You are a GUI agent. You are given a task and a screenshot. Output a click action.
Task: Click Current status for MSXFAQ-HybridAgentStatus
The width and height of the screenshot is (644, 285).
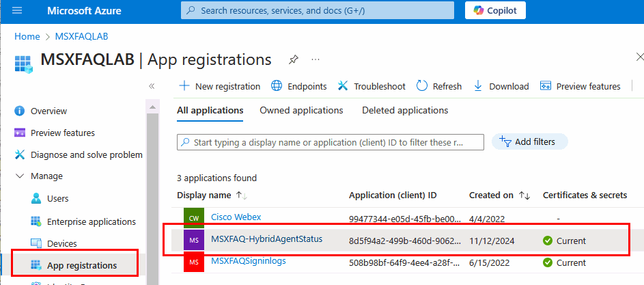click(x=564, y=241)
